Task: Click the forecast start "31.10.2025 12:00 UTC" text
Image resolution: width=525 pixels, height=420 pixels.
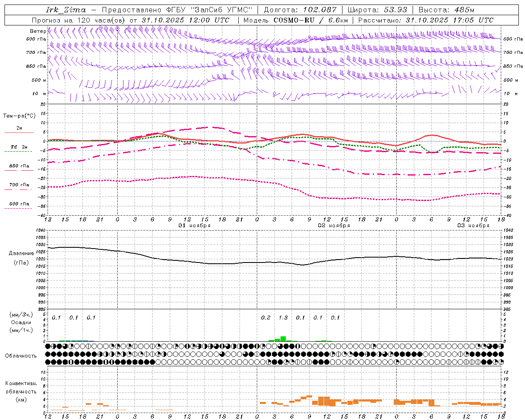Action: coord(185,20)
